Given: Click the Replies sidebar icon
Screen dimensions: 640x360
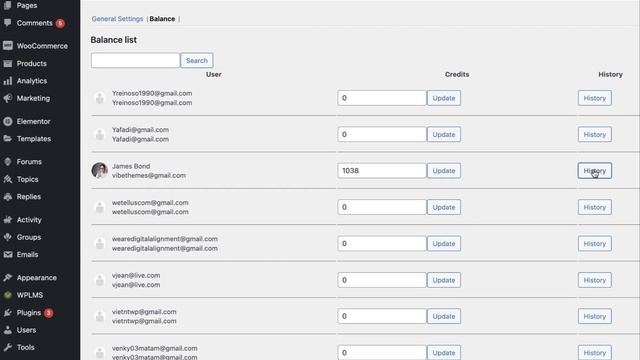Looking at the screenshot, I should tap(8, 197).
